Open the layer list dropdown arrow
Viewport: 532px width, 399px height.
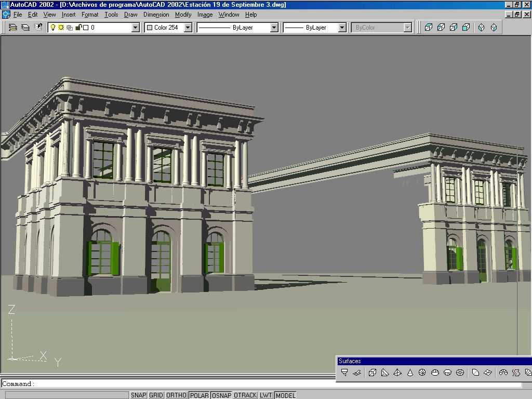tap(136, 28)
